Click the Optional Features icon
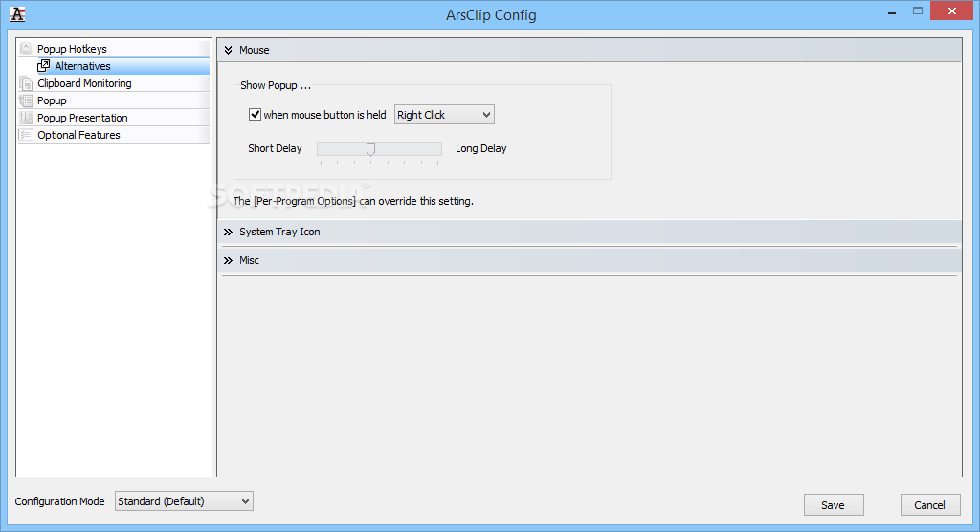The height and width of the screenshot is (532, 980). point(26,135)
